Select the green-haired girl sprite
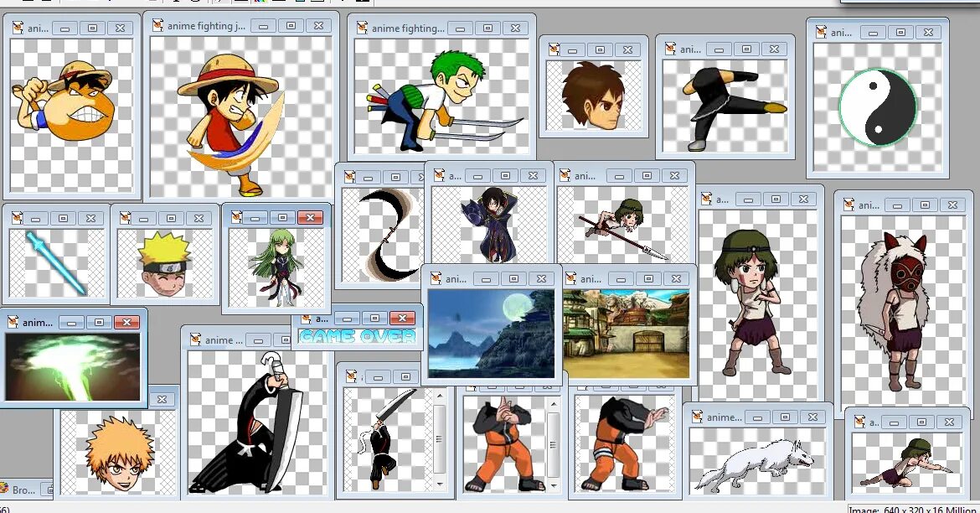 pos(276,267)
